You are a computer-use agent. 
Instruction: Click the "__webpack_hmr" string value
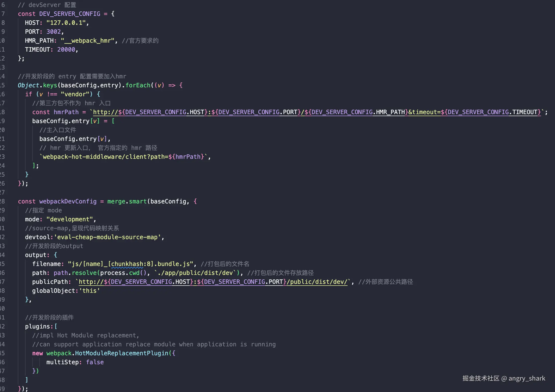(x=87, y=41)
